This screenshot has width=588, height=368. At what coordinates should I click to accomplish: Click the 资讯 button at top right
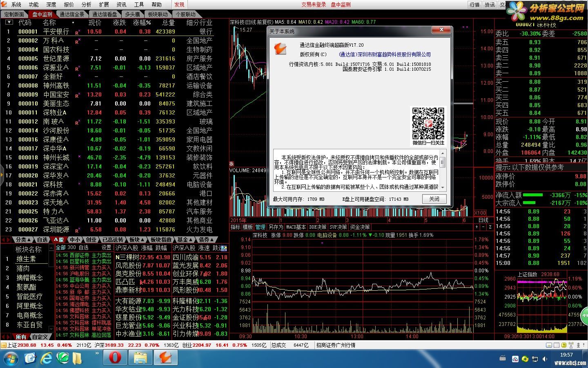pyautogui.click(x=489, y=4)
